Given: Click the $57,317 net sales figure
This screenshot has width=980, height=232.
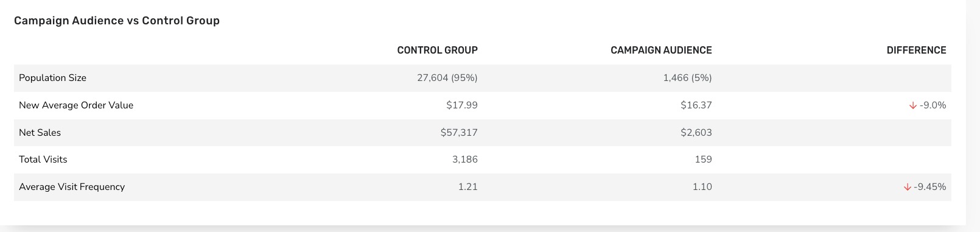Looking at the screenshot, I should point(459,133).
